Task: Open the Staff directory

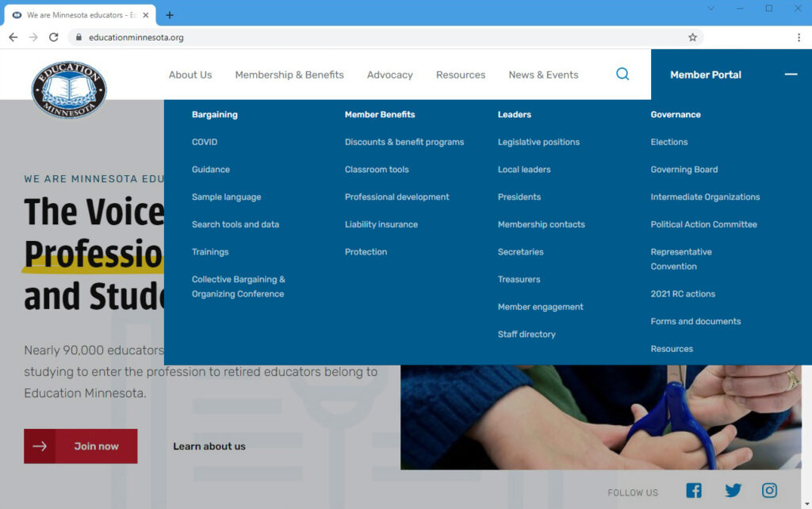Action: point(527,334)
